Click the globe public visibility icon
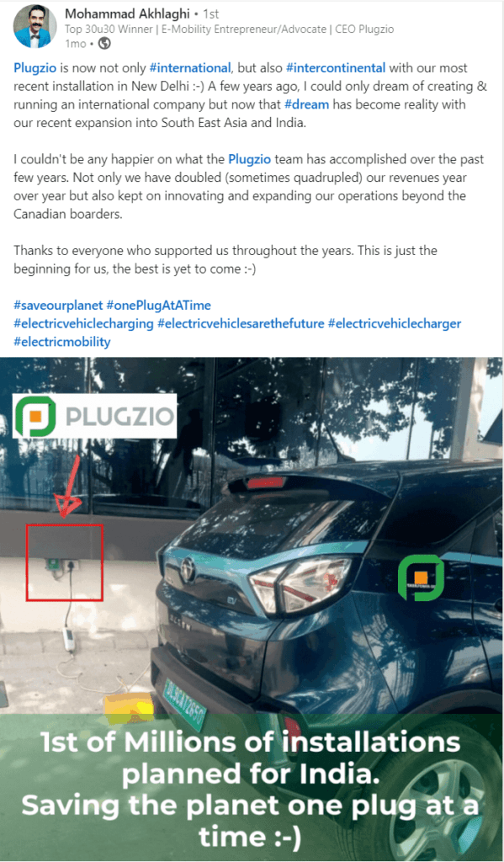The width and height of the screenshot is (504, 862). pos(103,44)
